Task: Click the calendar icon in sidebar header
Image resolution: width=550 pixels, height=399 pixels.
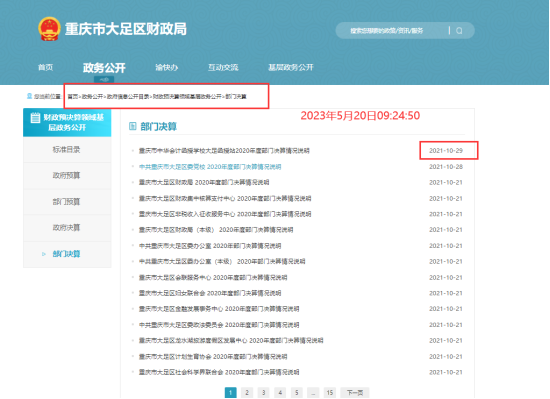Action: point(35,118)
